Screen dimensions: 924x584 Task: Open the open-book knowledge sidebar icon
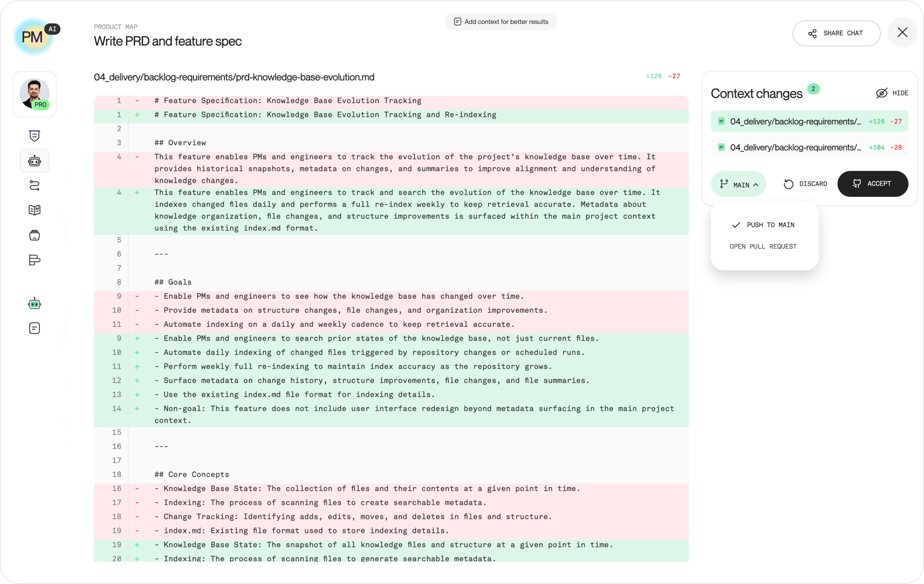pyautogui.click(x=35, y=210)
